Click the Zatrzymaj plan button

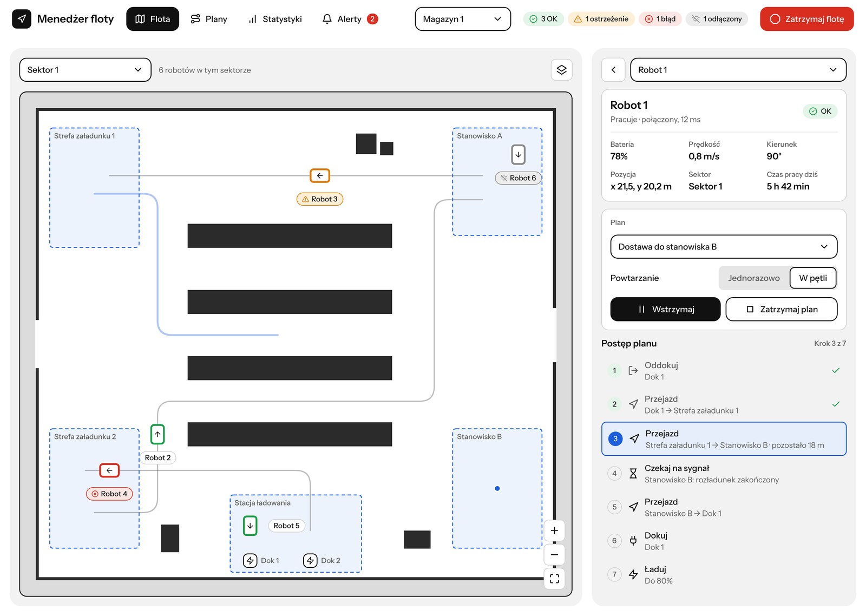pos(782,309)
